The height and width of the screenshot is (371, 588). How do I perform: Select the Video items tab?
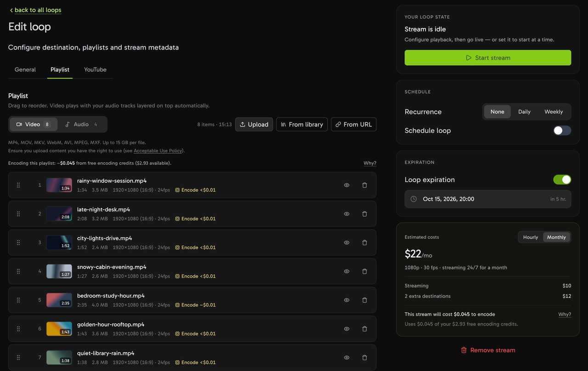click(34, 124)
